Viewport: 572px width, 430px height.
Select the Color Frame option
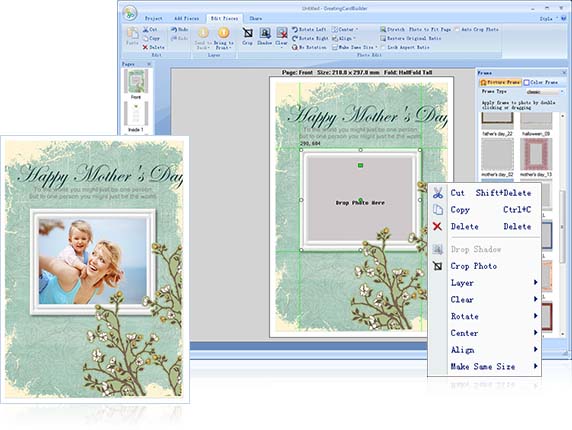(x=541, y=82)
